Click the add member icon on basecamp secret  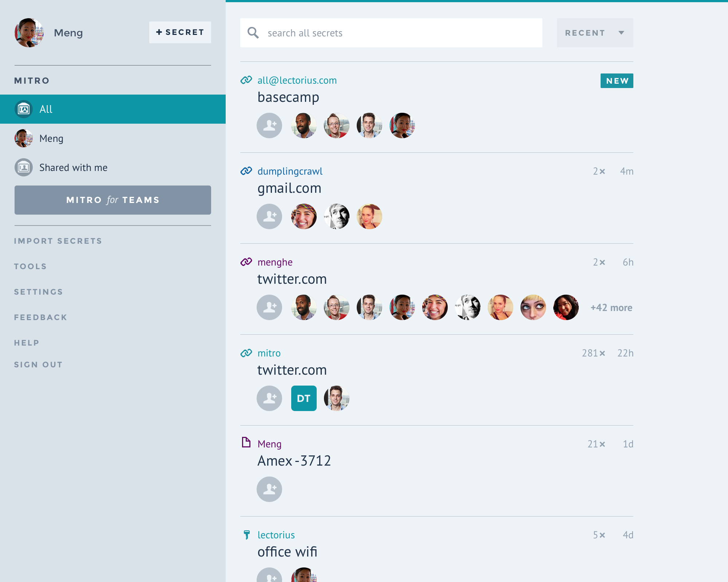[x=269, y=126]
